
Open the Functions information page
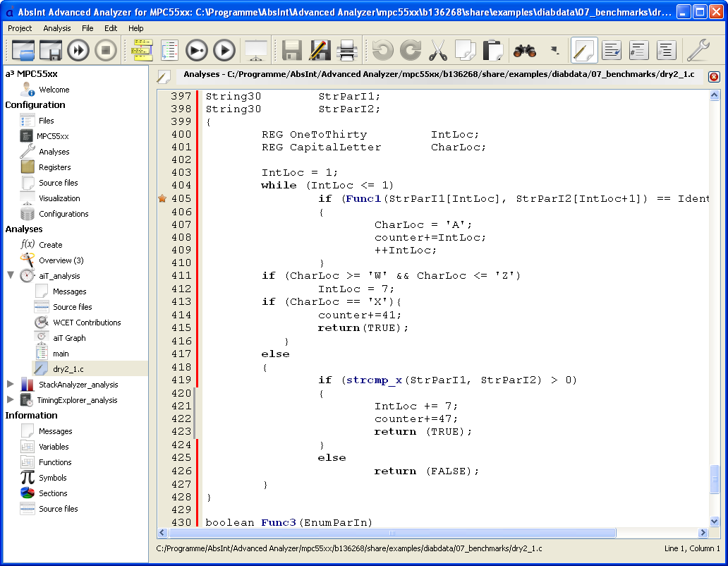click(46, 462)
